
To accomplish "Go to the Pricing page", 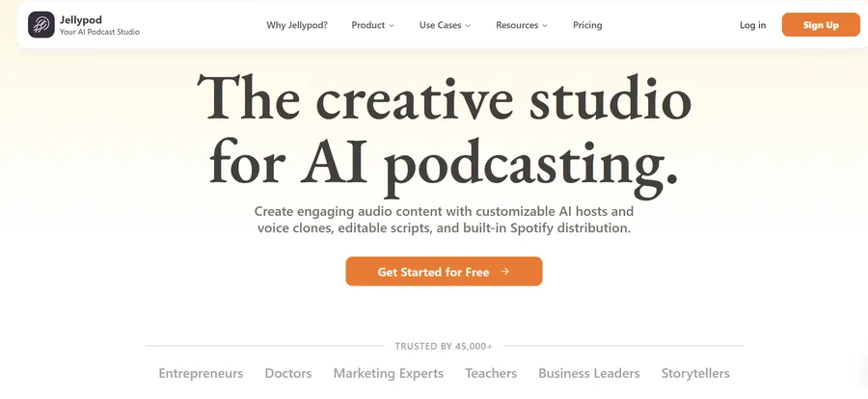I will coord(587,25).
